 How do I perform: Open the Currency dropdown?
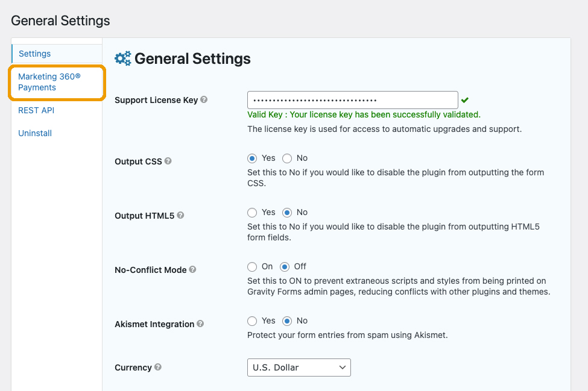coord(299,368)
